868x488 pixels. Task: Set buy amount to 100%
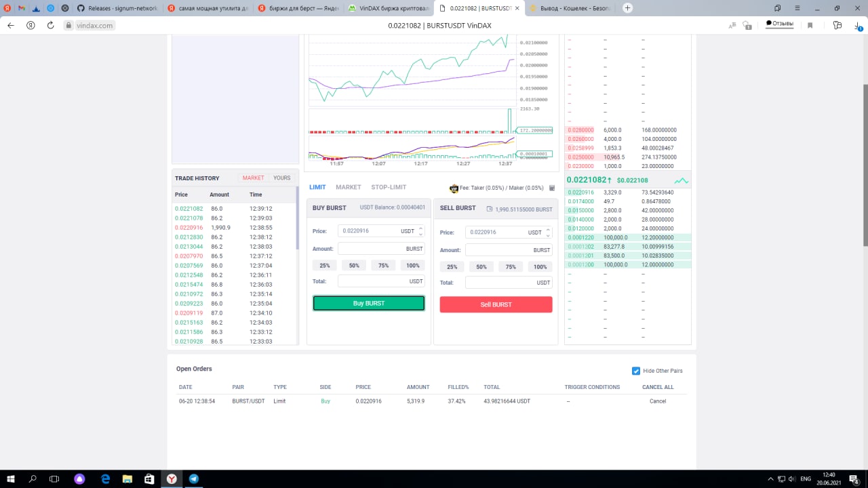413,265
